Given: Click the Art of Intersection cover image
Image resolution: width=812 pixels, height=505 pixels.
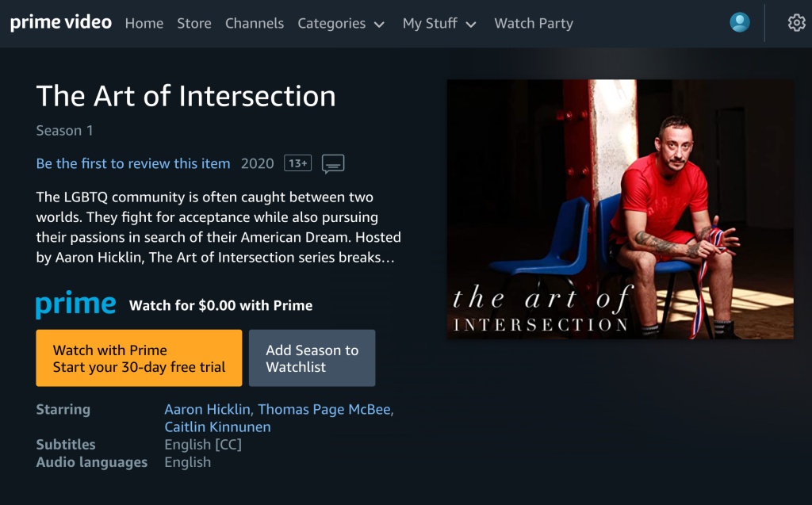Looking at the screenshot, I should pos(620,209).
